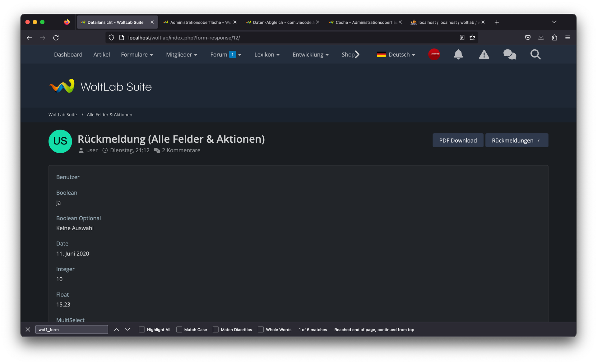This screenshot has height=364, width=597.
Task: Open the Firefox downloads arrow icon
Action: click(x=541, y=38)
